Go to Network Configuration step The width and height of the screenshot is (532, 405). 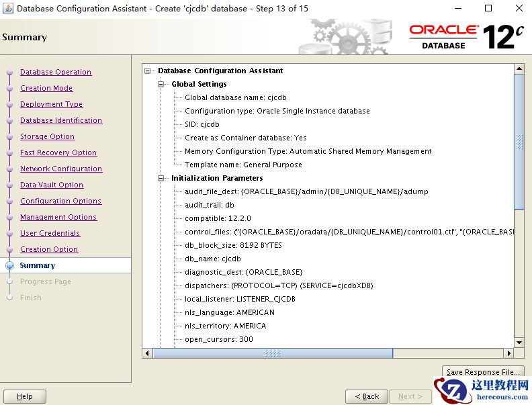61,169
